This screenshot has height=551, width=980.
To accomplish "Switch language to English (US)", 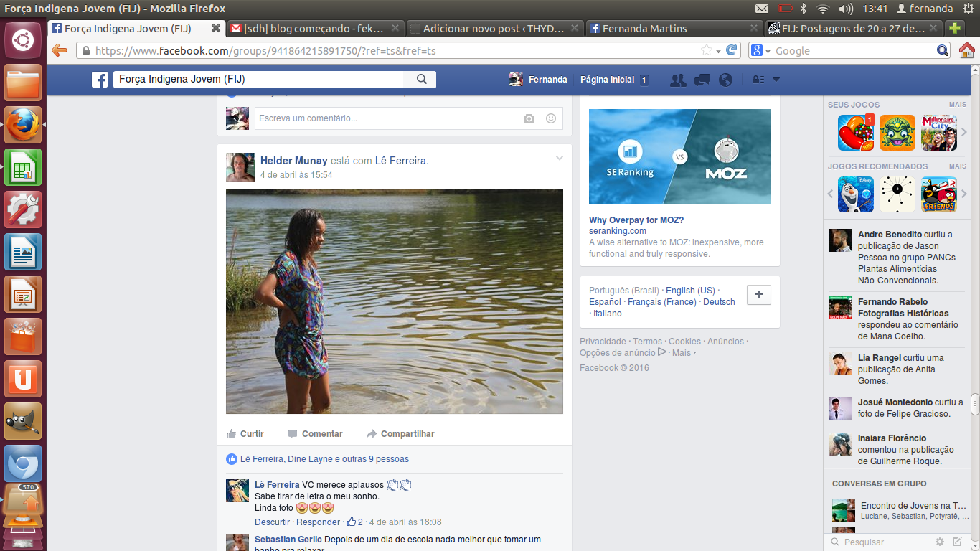I will [690, 291].
